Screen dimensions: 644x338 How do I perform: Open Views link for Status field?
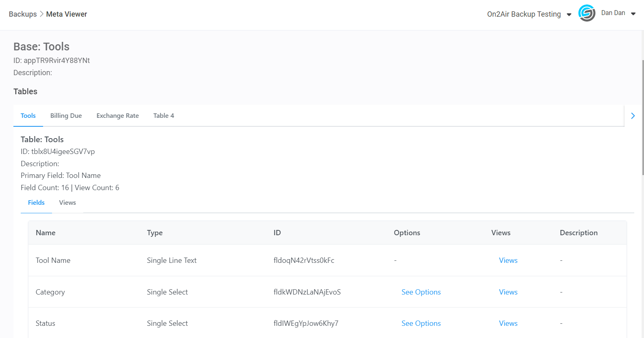508,323
